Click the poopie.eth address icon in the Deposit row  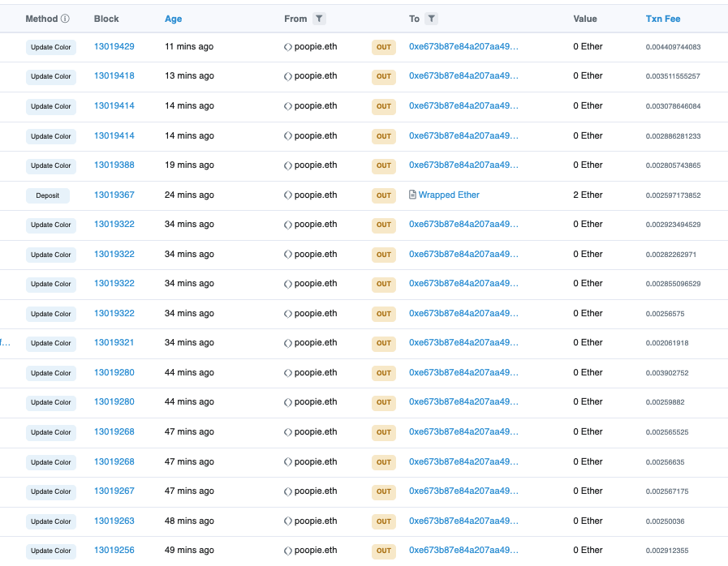tap(288, 195)
